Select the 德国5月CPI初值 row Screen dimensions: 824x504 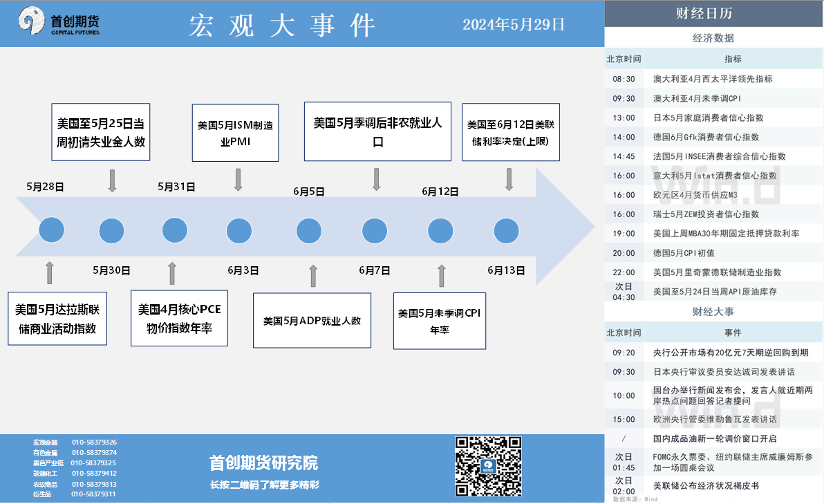click(x=714, y=253)
